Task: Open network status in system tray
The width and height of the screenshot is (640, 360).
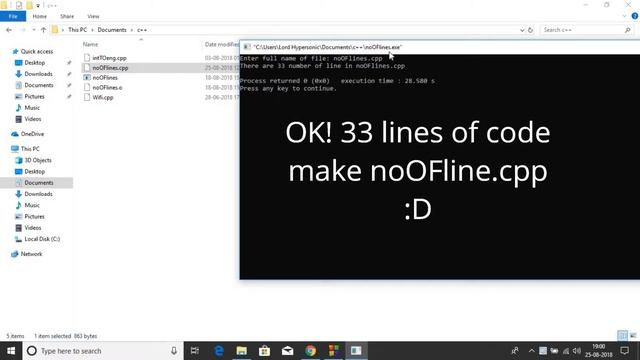Action: click(566, 351)
